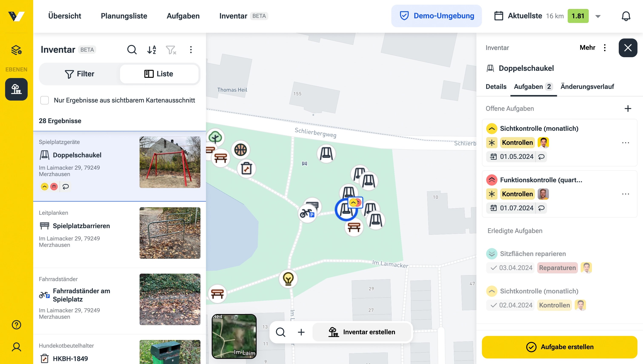Click the tree marker on the map

[215, 137]
